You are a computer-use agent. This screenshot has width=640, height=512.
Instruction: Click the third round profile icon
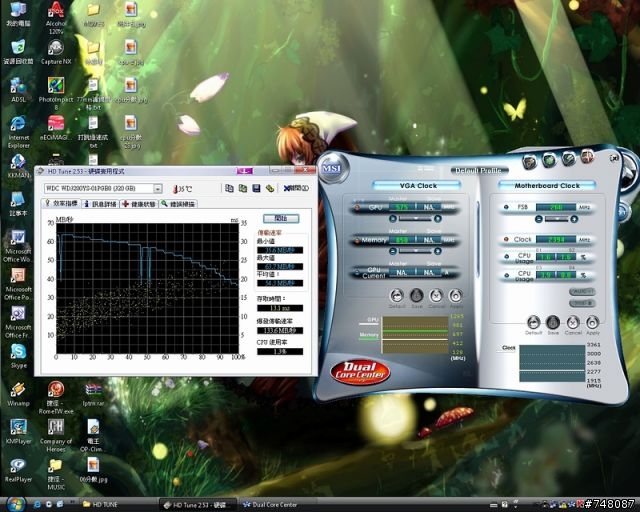click(569, 158)
